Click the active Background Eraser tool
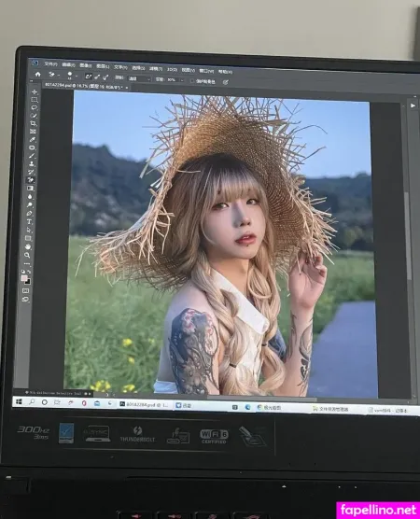This screenshot has height=519, width=420. [31, 180]
